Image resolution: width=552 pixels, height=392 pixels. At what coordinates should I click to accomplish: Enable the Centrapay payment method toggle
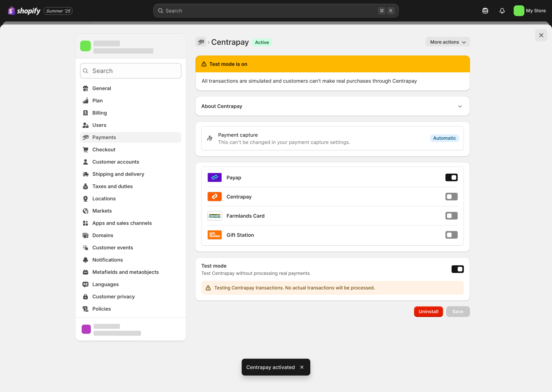click(451, 197)
